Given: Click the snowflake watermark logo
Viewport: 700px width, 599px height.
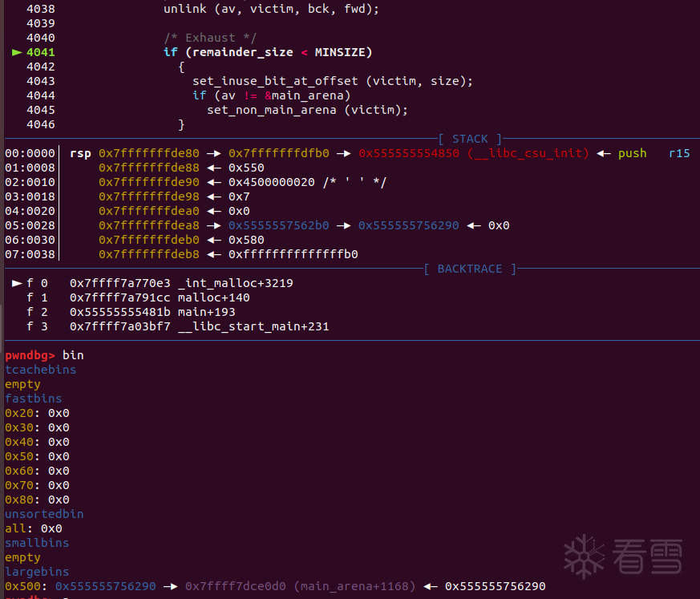Looking at the screenshot, I should tap(585, 554).
